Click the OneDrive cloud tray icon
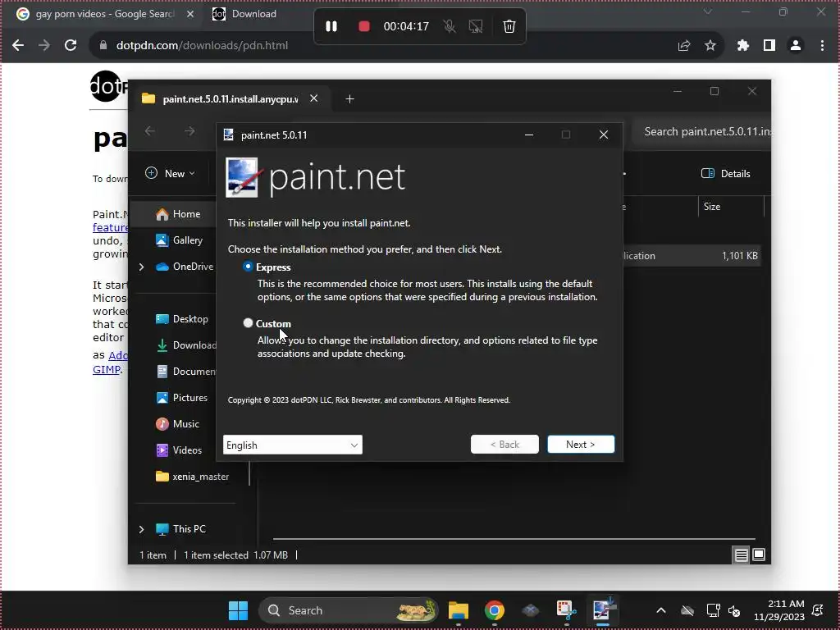Viewport: 840px width, 630px height. [x=687, y=610]
